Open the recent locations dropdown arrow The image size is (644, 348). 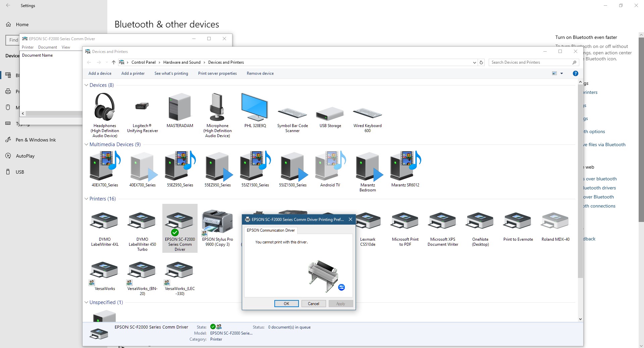pyautogui.click(x=107, y=62)
